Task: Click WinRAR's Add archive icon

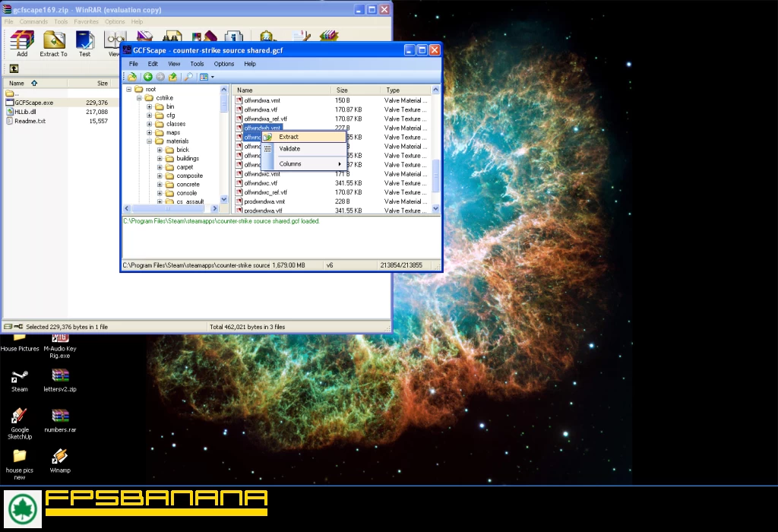Action: tap(22, 43)
